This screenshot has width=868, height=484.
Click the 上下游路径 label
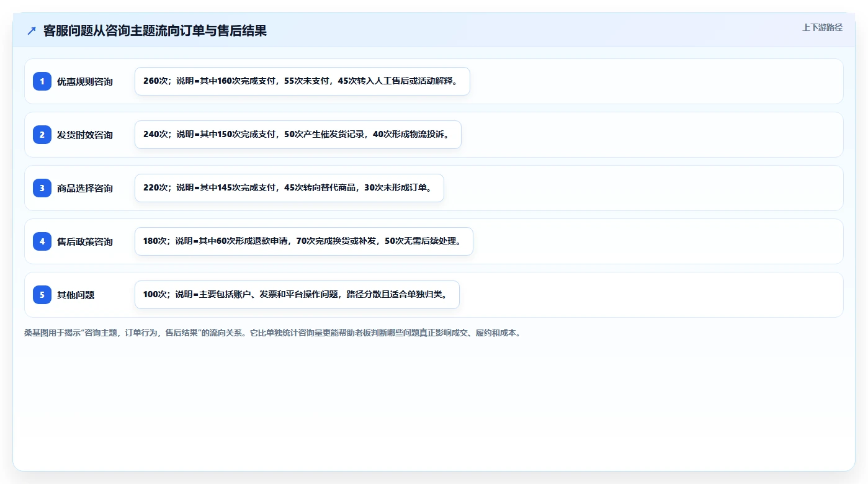click(822, 27)
